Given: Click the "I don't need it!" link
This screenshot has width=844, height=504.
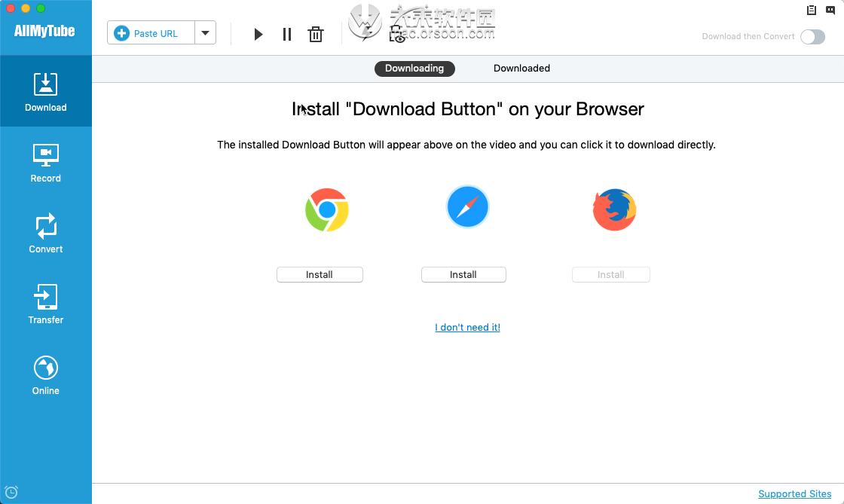Looking at the screenshot, I should (467, 327).
